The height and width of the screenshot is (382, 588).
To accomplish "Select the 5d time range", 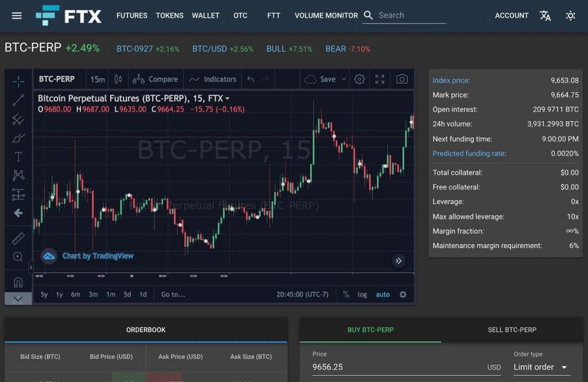I will pos(127,295).
